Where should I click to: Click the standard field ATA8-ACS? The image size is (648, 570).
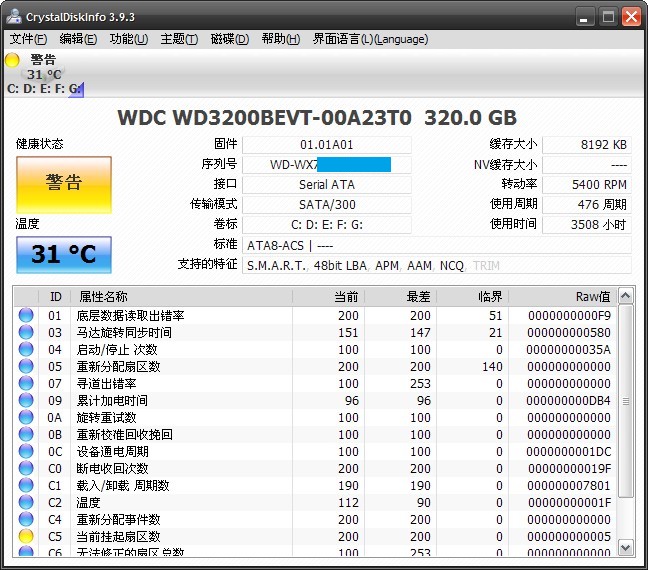[x=437, y=246]
